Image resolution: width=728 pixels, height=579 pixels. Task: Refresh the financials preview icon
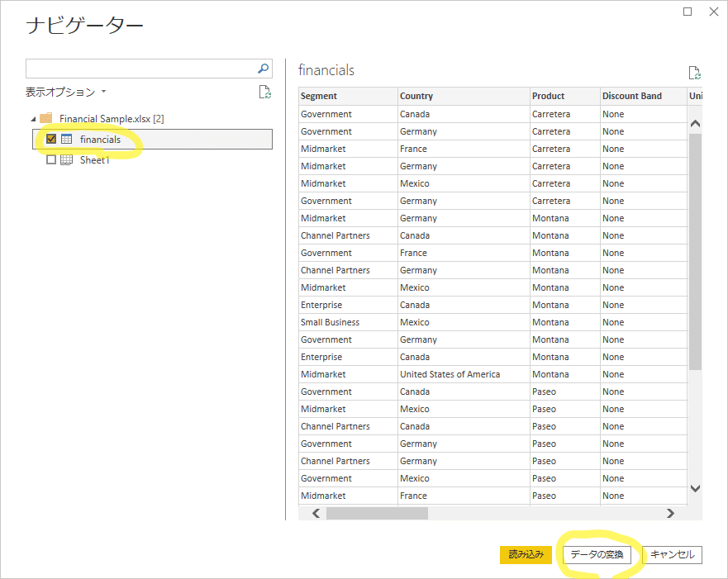click(695, 73)
